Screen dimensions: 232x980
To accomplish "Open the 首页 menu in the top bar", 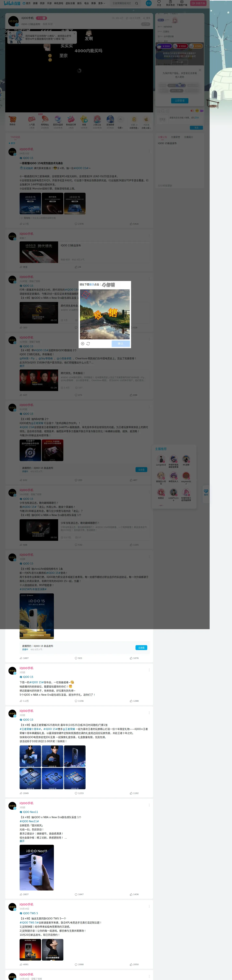I will (x=27, y=3).
